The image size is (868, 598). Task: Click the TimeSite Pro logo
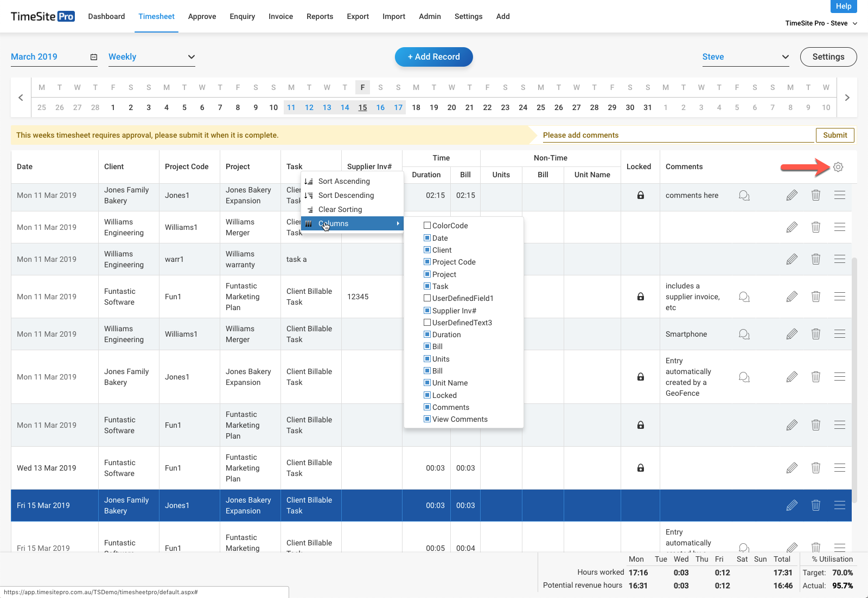pos(43,16)
